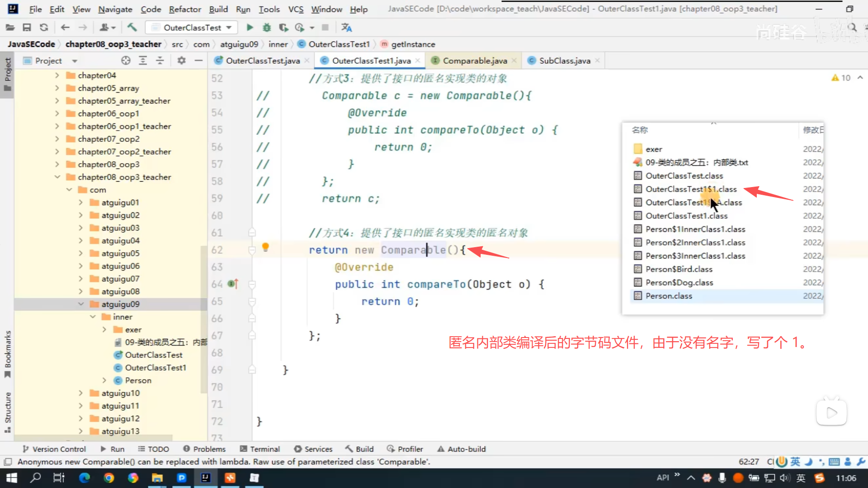Viewport: 868px width, 488px height.
Task: Toggle the code fold marker on line 62
Action: [x=252, y=250]
